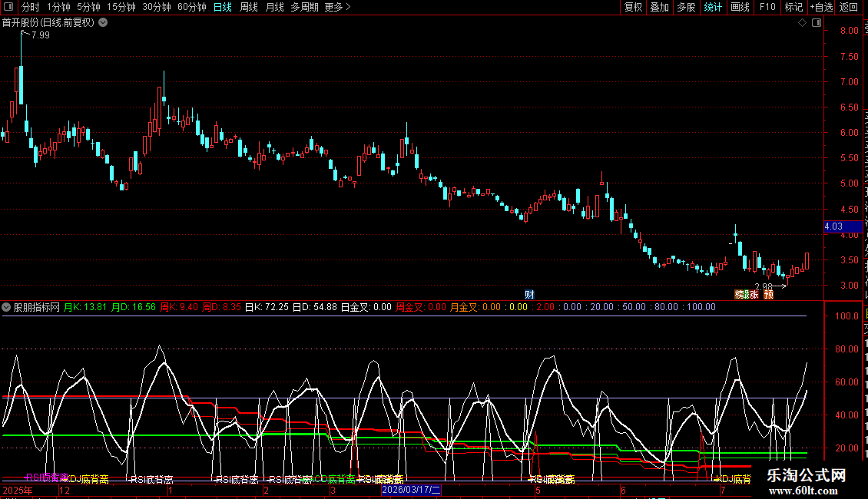Select the 60分钟 period
This screenshot has width=868, height=499.
click(191, 7)
